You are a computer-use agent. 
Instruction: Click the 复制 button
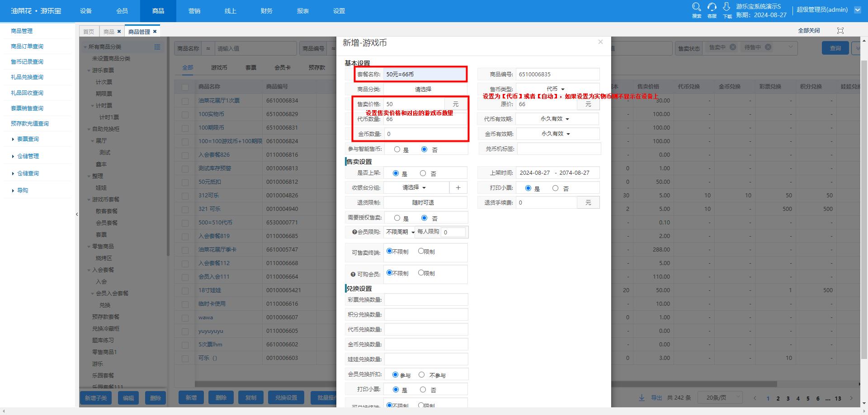pos(251,398)
